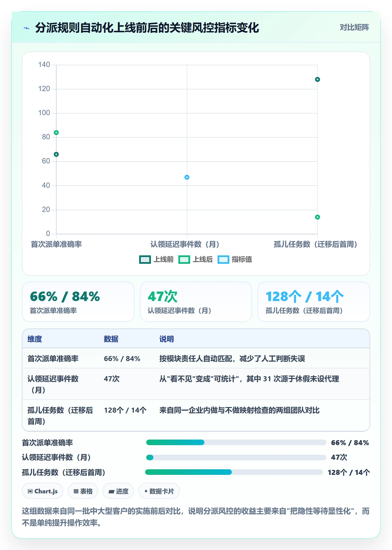Click the progress bar for 首次派单准确率
392x550 pixels.
click(236, 443)
